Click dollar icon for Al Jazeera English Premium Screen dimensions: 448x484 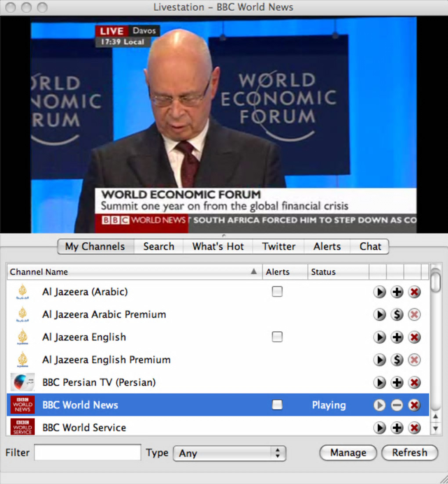pos(397,360)
